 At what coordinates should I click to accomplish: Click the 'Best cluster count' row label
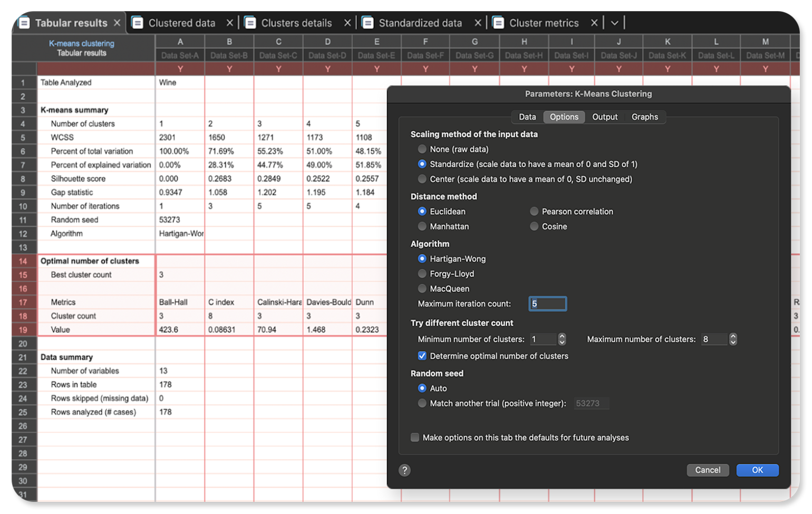pyautogui.click(x=81, y=275)
